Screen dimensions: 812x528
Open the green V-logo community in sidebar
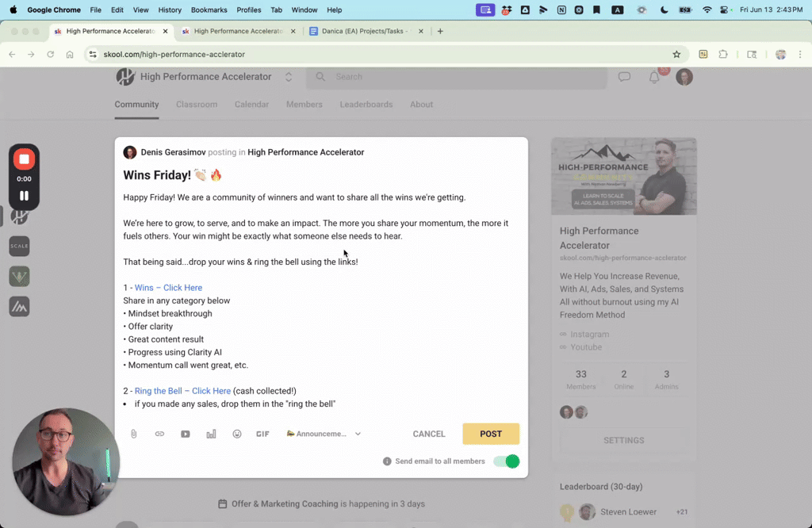click(19, 277)
